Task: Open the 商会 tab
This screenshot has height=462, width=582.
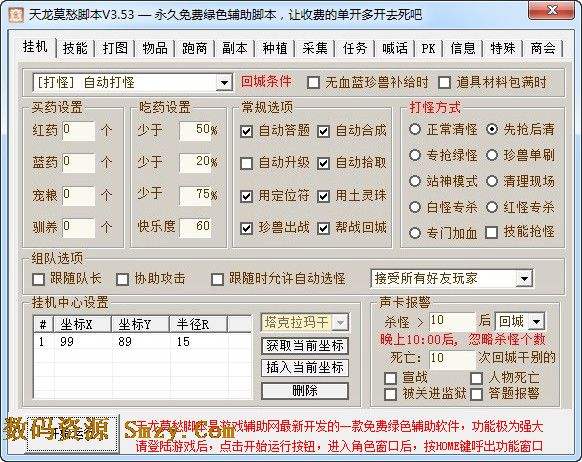Action: click(x=543, y=48)
